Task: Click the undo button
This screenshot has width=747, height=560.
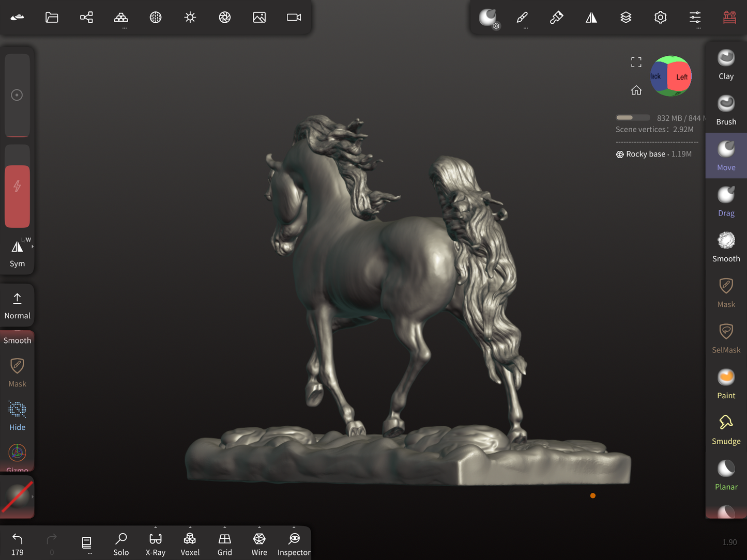Action: [17, 544]
